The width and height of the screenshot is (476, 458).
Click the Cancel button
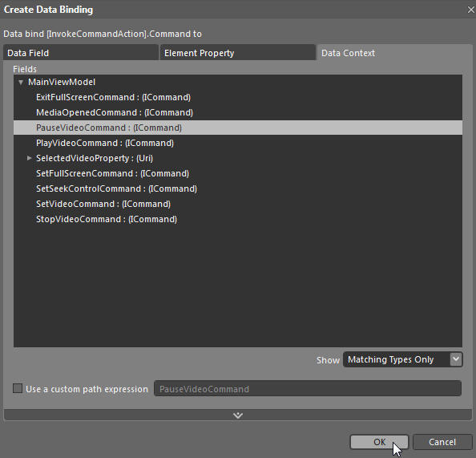coord(442,442)
